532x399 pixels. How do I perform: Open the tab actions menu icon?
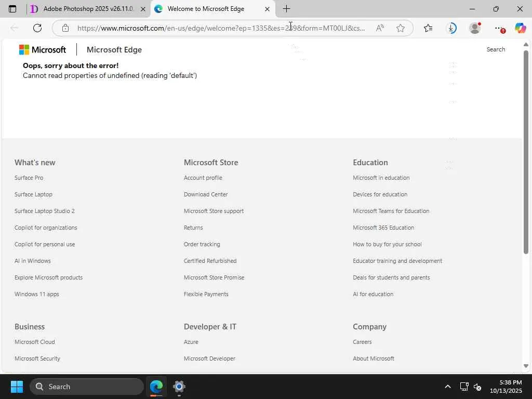(x=12, y=9)
